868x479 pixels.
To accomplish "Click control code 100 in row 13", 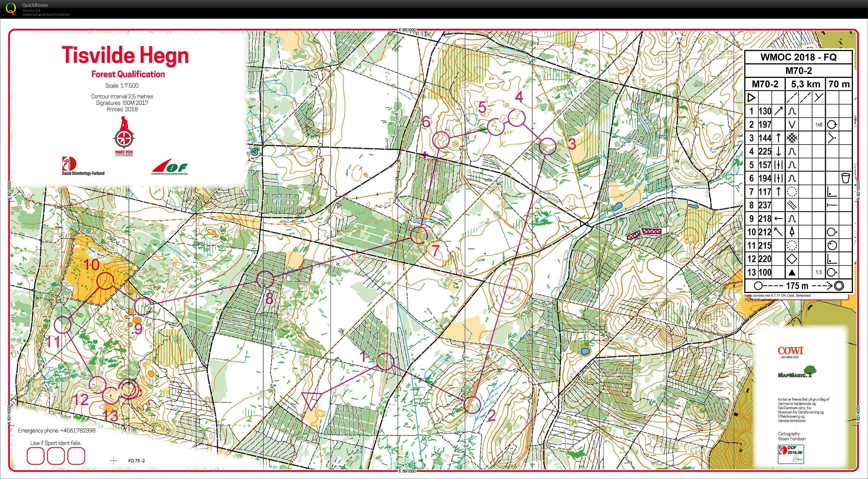I will [765, 272].
